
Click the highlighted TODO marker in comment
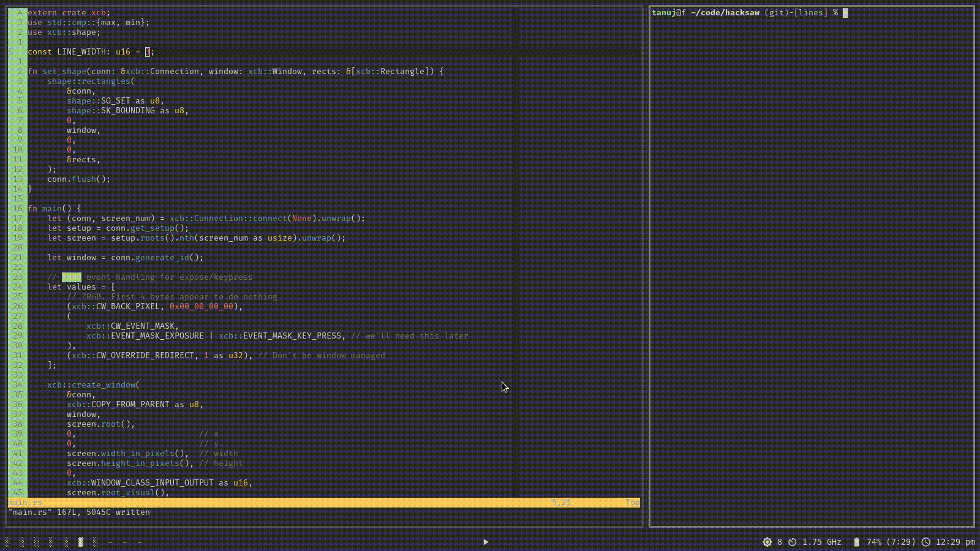click(72, 277)
